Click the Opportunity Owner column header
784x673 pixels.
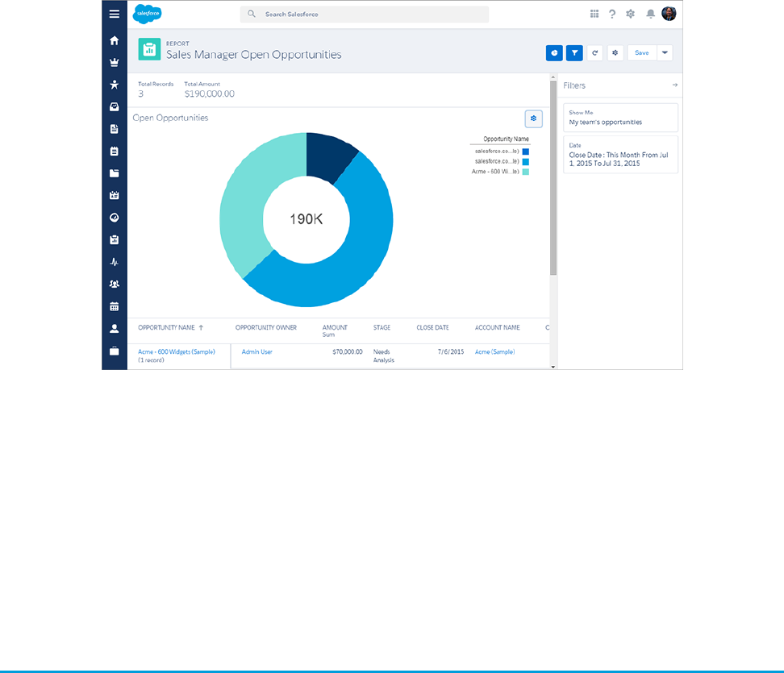(266, 328)
